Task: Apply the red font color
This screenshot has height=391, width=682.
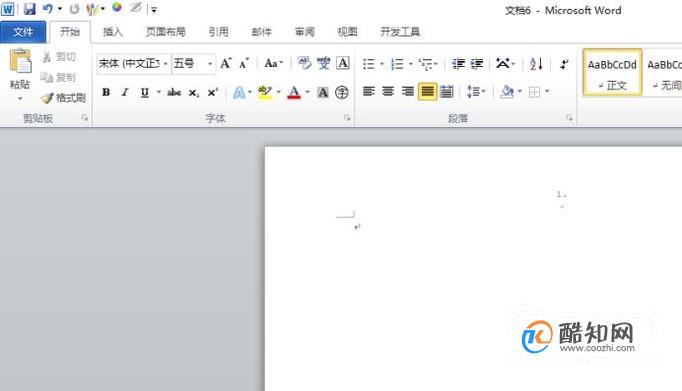Action: (x=294, y=93)
